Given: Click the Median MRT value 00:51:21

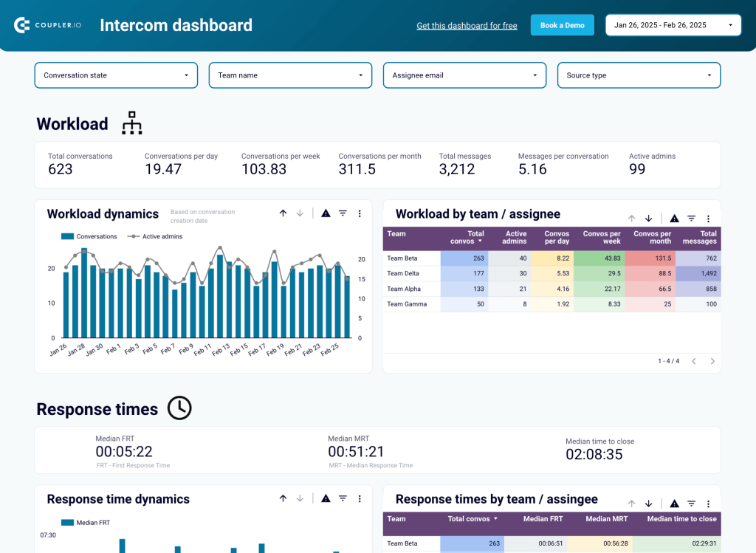Looking at the screenshot, I should [356, 452].
